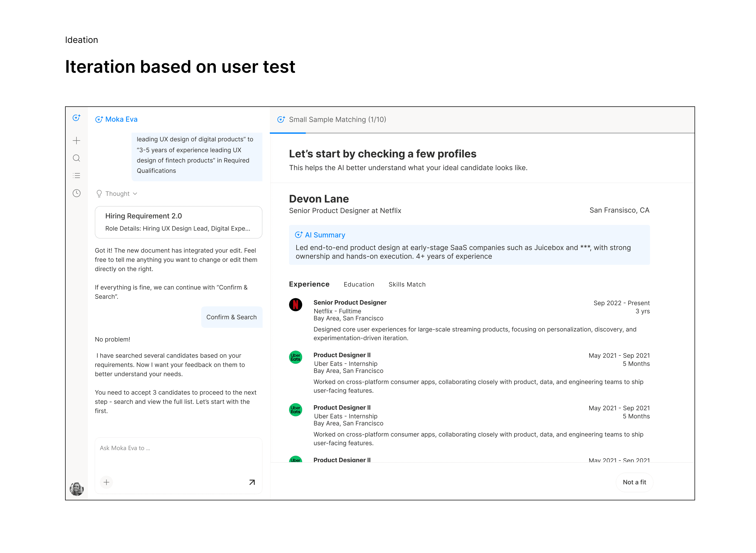Click the attachment plus button in chat input
This screenshot has width=756, height=553.
click(x=106, y=482)
